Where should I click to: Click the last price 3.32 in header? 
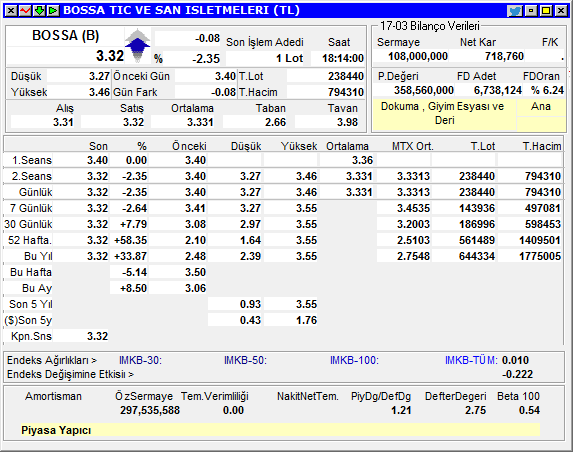[x=110, y=56]
